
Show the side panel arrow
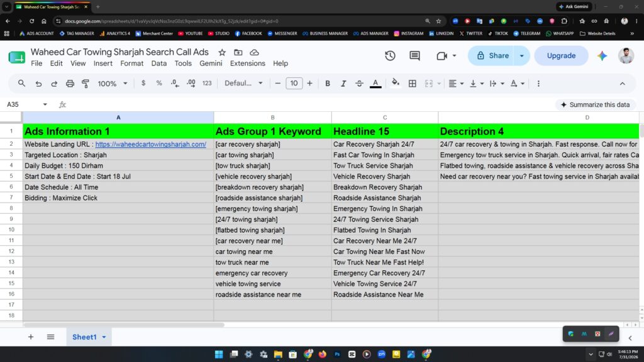tap(630, 337)
